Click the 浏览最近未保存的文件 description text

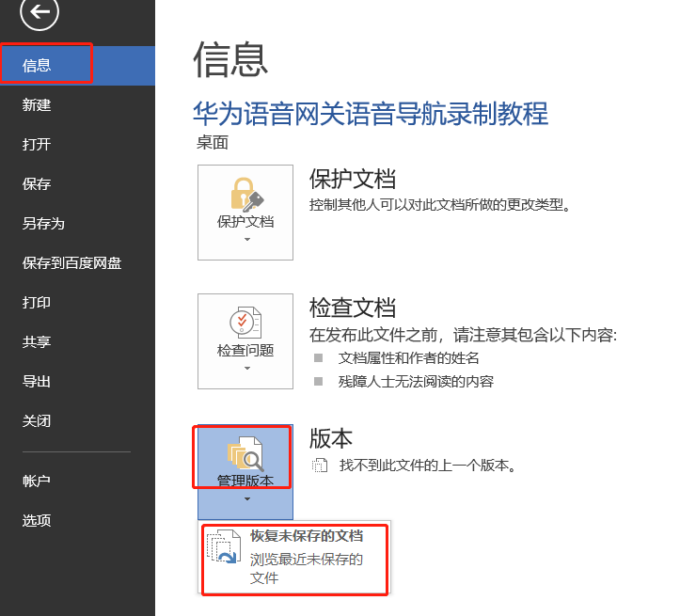[307, 568]
